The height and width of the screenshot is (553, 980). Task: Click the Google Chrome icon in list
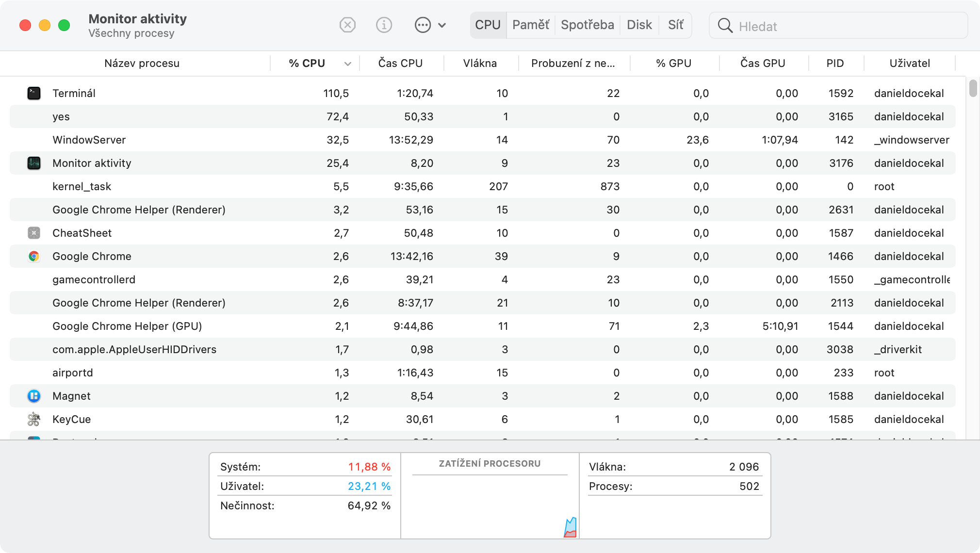click(x=34, y=256)
